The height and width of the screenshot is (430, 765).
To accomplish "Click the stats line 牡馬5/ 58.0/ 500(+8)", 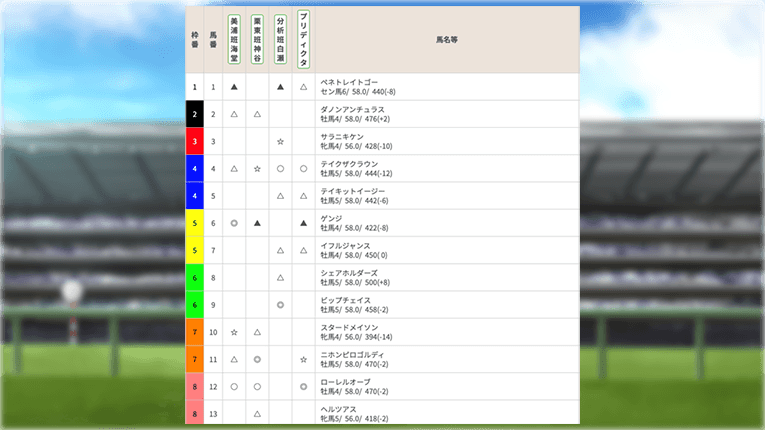I will 355,283.
